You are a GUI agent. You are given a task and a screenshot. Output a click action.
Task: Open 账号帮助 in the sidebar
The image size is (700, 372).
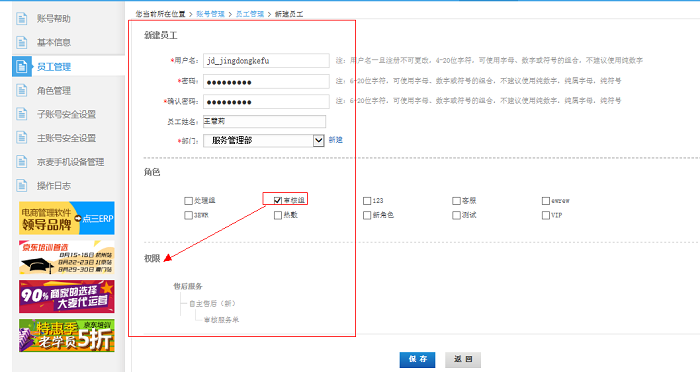(x=54, y=18)
